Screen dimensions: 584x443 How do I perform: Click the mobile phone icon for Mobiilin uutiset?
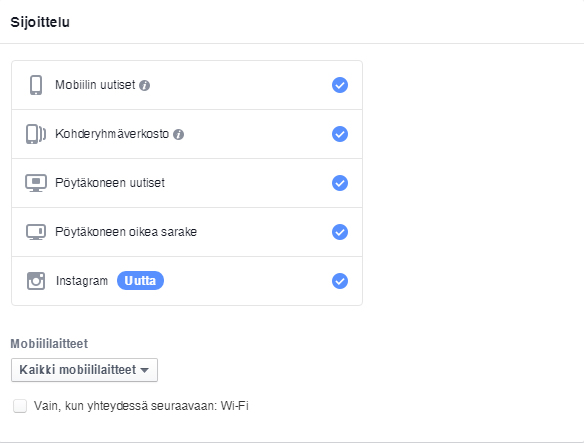tap(36, 85)
